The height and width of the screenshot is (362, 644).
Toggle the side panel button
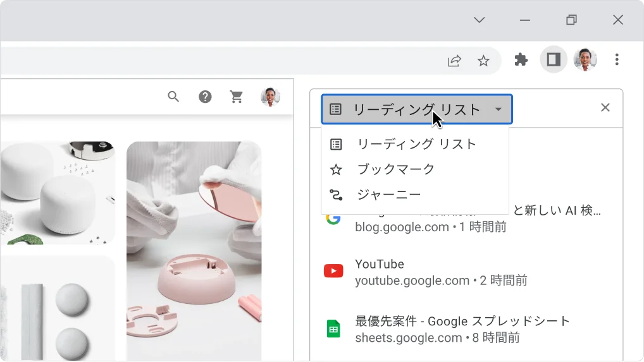point(554,60)
